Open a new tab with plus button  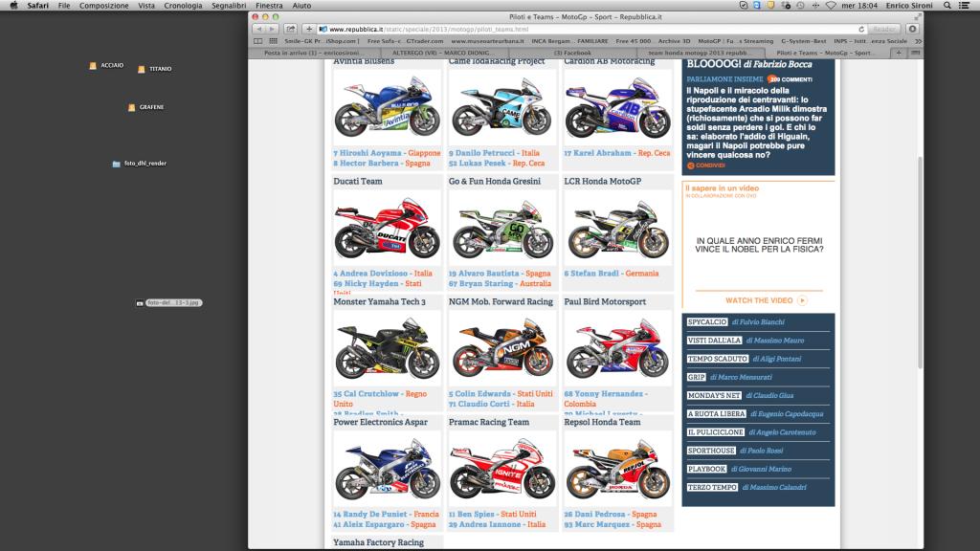coord(899,54)
